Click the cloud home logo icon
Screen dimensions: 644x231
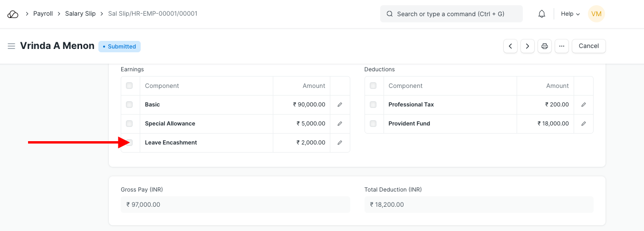tap(13, 14)
